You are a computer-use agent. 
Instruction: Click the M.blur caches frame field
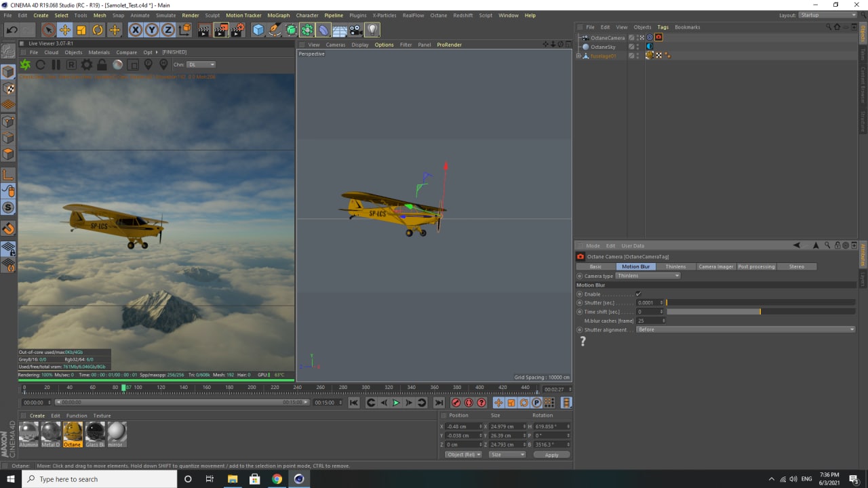[649, 321]
